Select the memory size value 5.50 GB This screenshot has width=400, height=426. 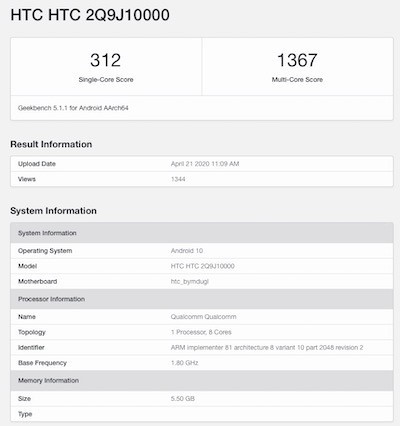[183, 399]
